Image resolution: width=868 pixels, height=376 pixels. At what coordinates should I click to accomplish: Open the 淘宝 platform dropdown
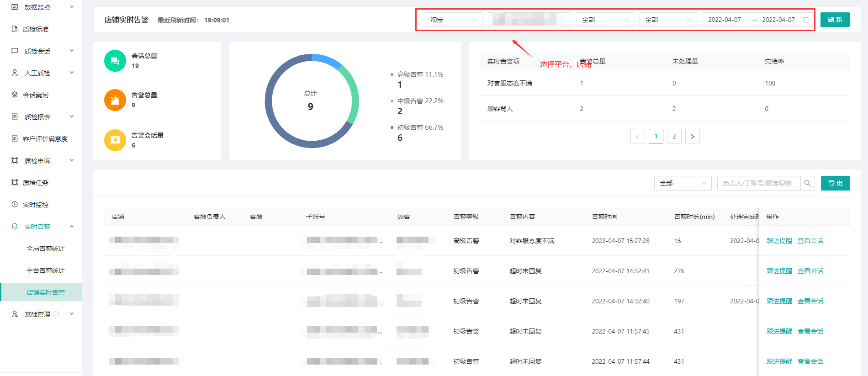pos(454,20)
